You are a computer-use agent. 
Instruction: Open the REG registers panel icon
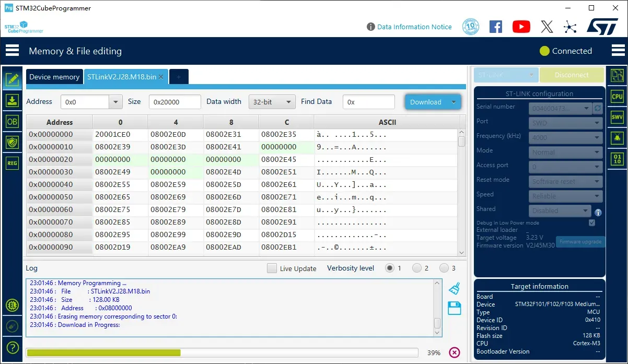click(12, 163)
